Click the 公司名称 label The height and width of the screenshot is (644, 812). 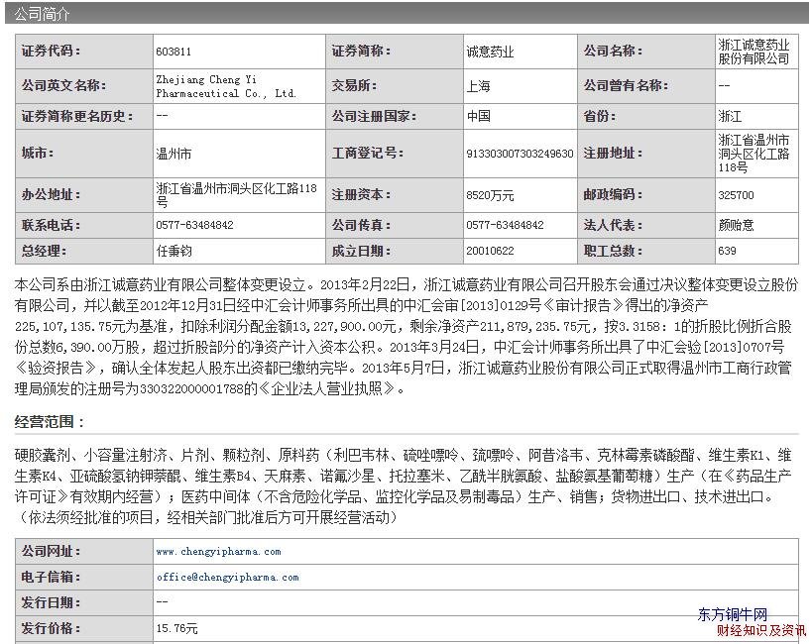point(613,52)
